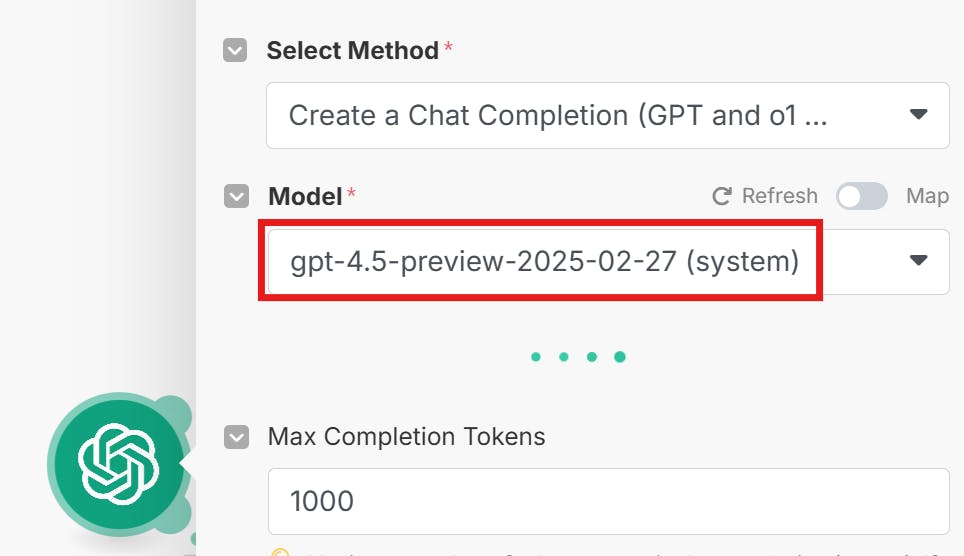Screen dimensions: 964x556
Task: Click the Model dropdown arrow
Action: (918, 261)
